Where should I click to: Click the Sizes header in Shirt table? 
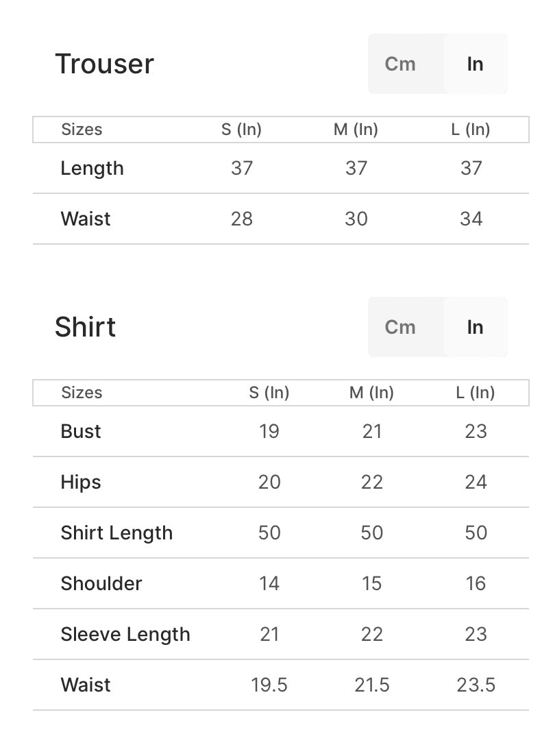[82, 393]
